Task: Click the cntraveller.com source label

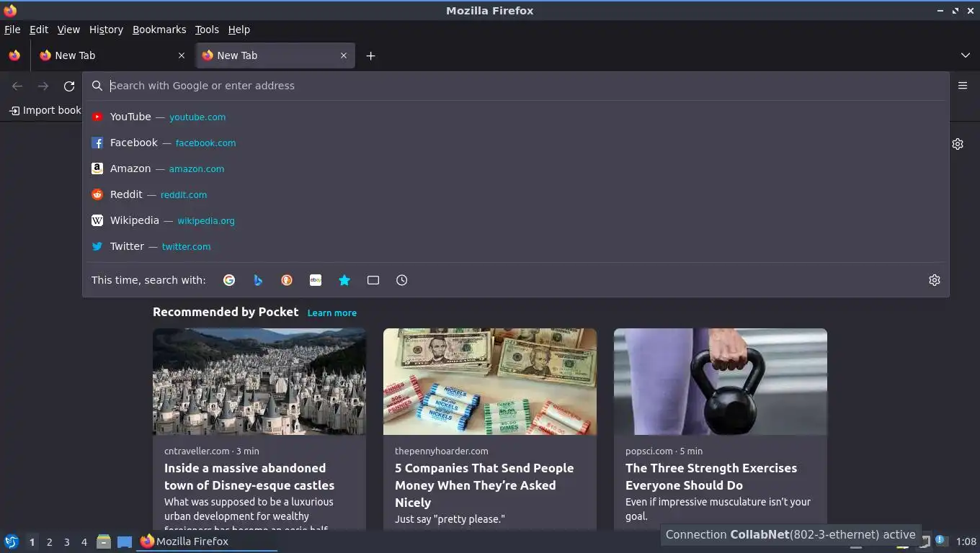Action: click(197, 451)
